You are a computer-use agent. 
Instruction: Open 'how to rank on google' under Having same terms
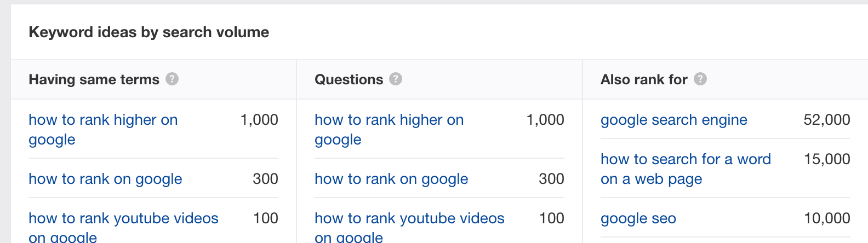click(105, 179)
